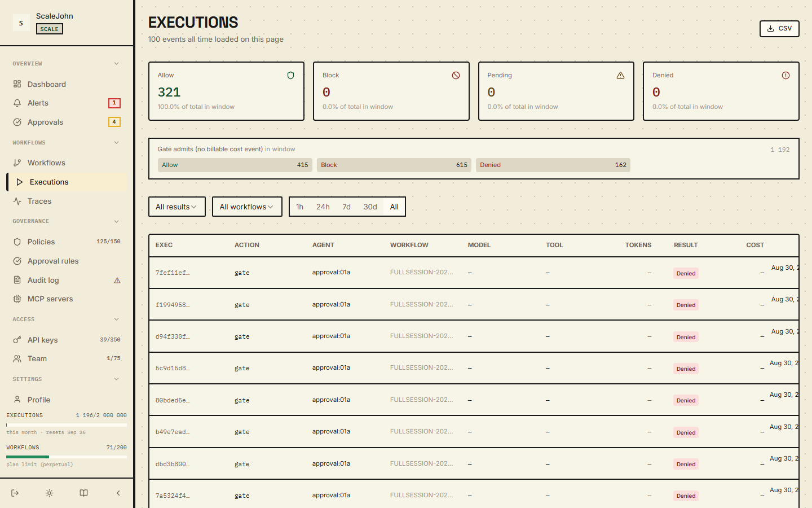This screenshot has height=508, width=812.
Task: Open Audit log document icon
Action: (x=17, y=280)
